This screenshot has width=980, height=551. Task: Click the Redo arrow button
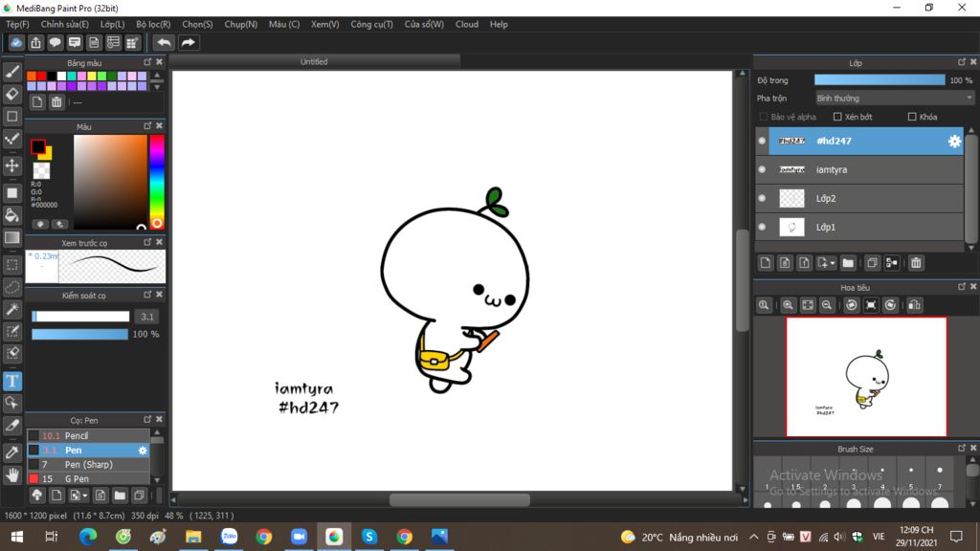click(188, 42)
